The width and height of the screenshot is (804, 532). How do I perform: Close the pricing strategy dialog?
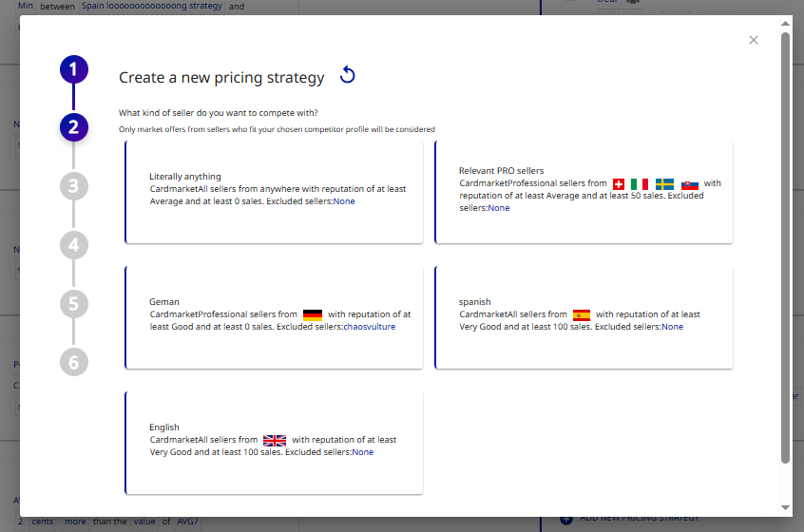pyautogui.click(x=754, y=40)
